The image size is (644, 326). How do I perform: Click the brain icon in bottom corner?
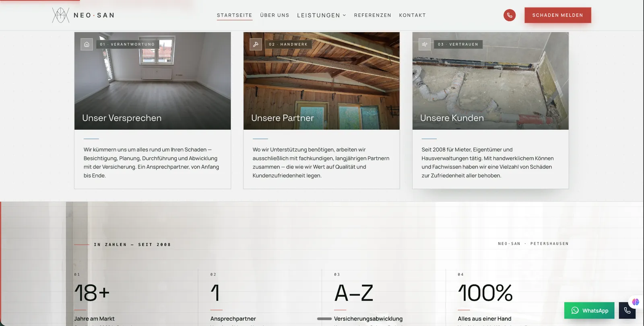point(636,302)
